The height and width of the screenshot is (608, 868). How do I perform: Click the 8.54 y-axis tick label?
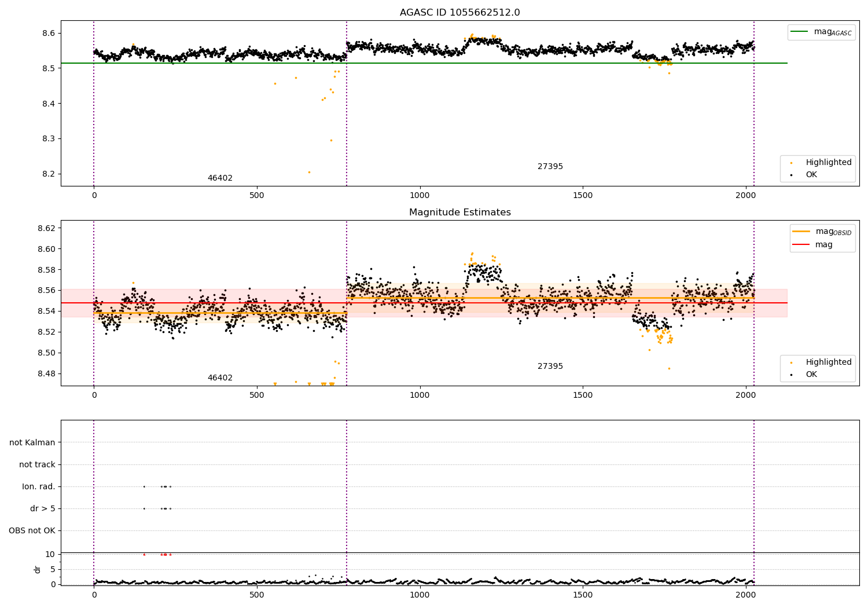click(46, 312)
